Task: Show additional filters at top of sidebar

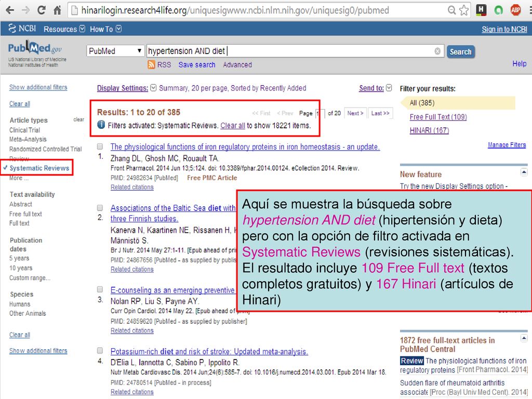Action: pyautogui.click(x=38, y=87)
